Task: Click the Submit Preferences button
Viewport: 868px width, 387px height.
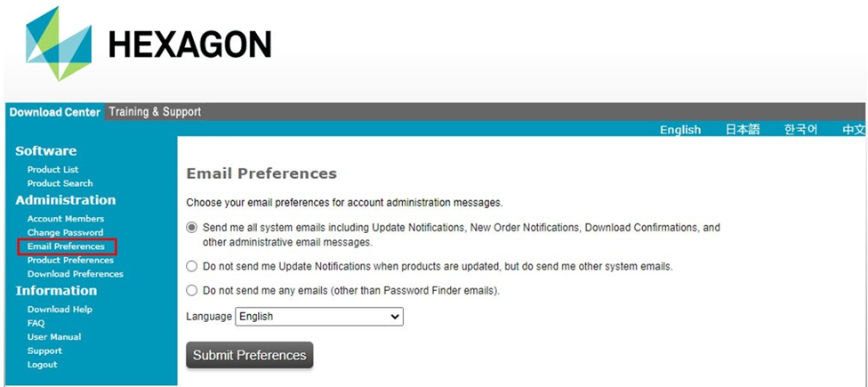Action: [249, 355]
